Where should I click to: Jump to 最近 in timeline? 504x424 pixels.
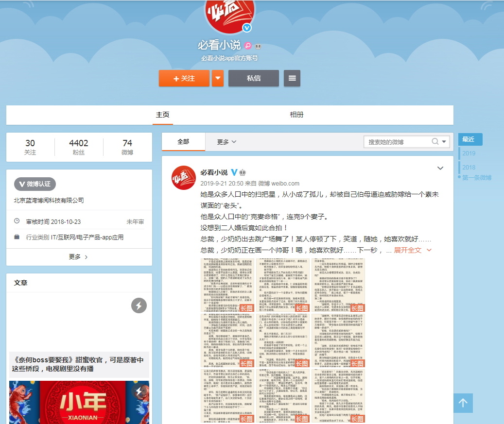click(470, 139)
